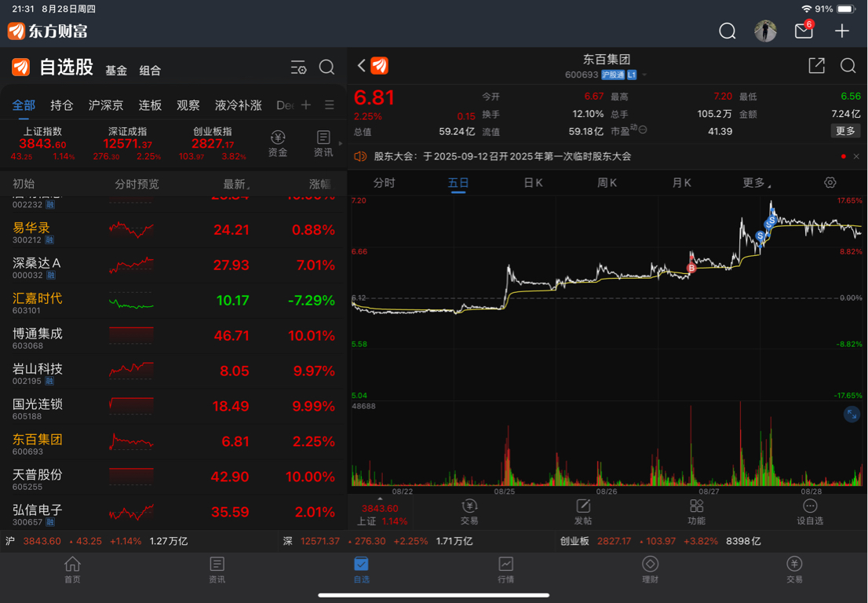This screenshot has height=603, width=868.
Task: Play the announcement speaker icon
Action: [360, 157]
